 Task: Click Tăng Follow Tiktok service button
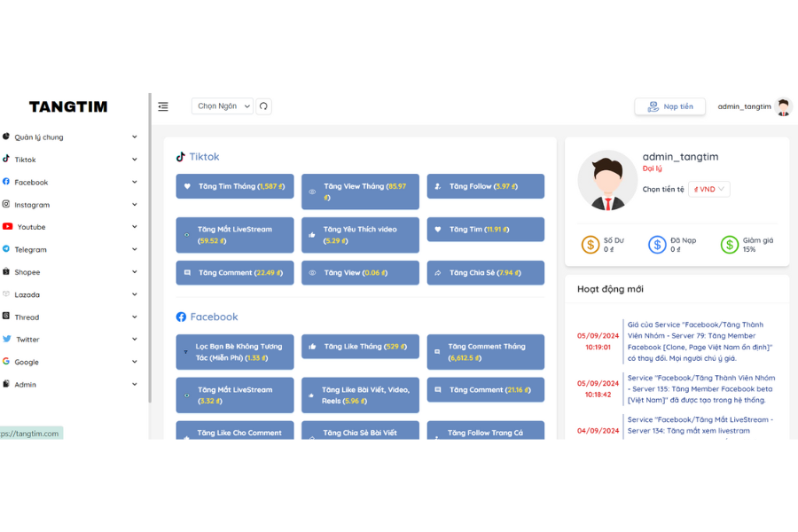pyautogui.click(x=485, y=187)
